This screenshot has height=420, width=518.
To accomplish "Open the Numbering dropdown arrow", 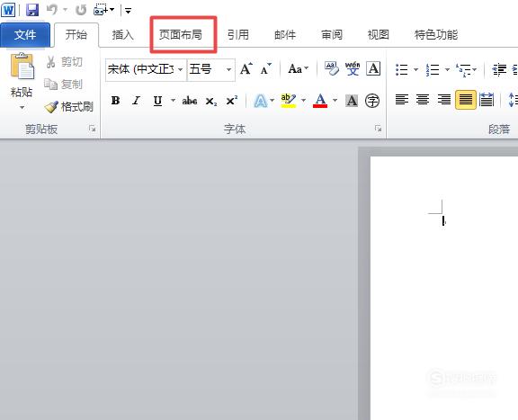I will pyautogui.click(x=447, y=70).
